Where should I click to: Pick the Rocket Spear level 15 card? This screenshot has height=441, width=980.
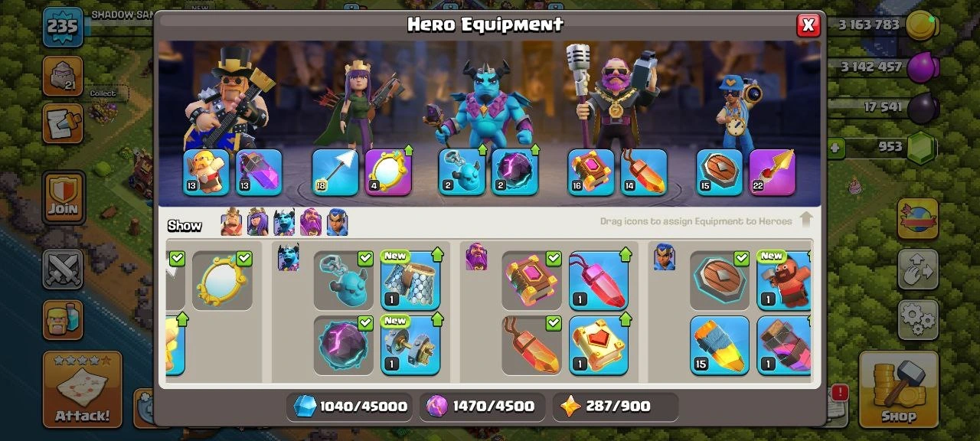(x=720, y=345)
